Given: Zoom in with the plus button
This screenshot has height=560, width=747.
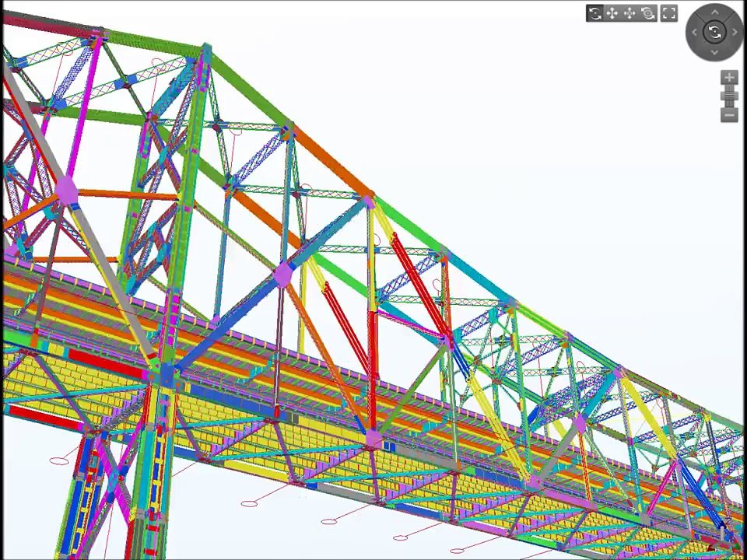Looking at the screenshot, I should 729,78.
